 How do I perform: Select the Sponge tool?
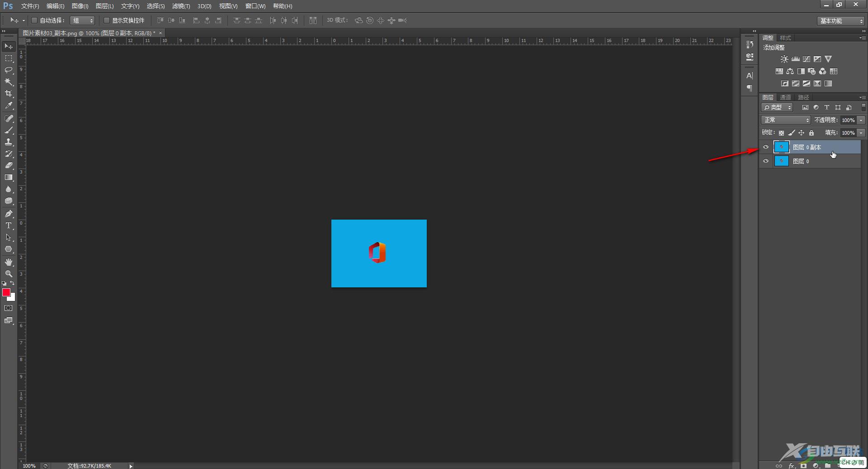tap(9, 201)
